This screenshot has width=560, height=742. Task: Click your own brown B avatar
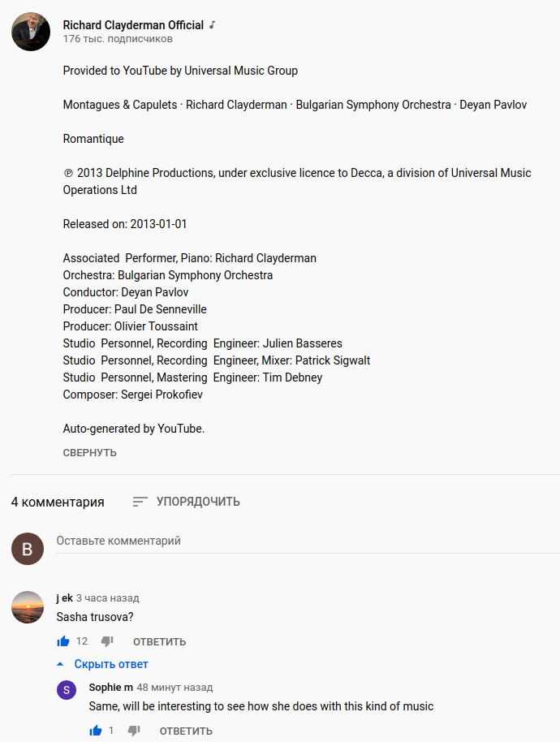tap(28, 549)
